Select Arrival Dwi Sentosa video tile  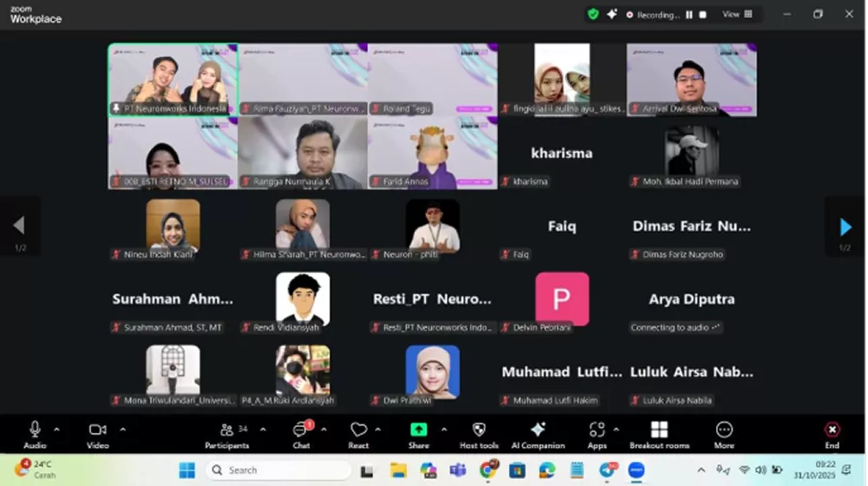click(692, 80)
